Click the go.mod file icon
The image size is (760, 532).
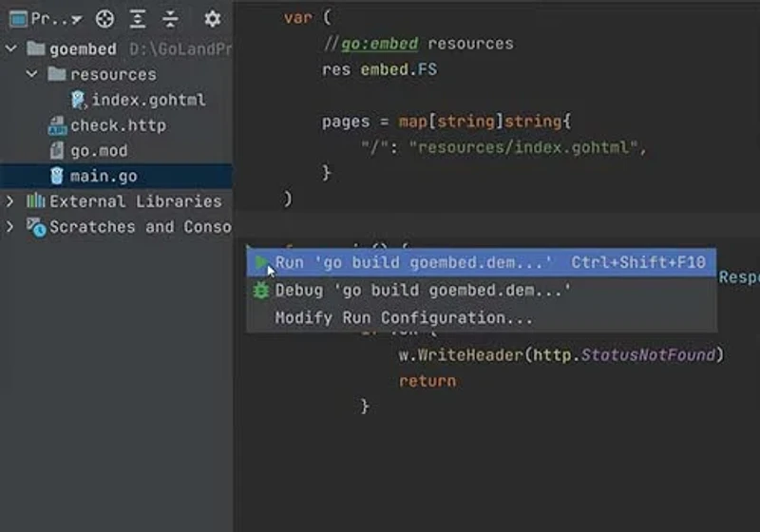pyautogui.click(x=57, y=151)
